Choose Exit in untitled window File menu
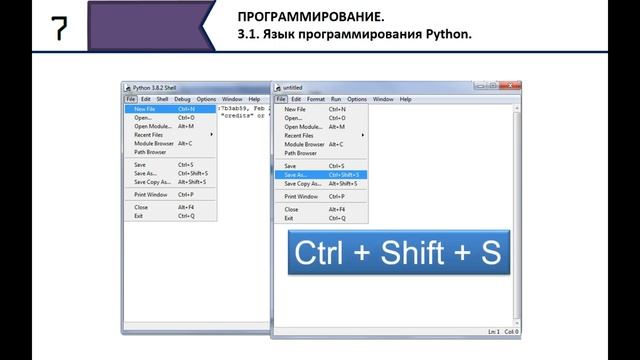 [321, 218]
